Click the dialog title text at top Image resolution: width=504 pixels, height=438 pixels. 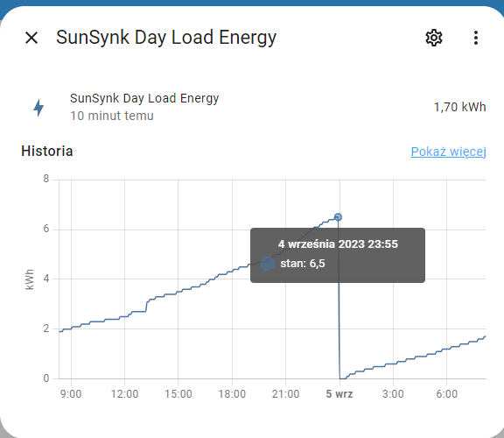166,38
